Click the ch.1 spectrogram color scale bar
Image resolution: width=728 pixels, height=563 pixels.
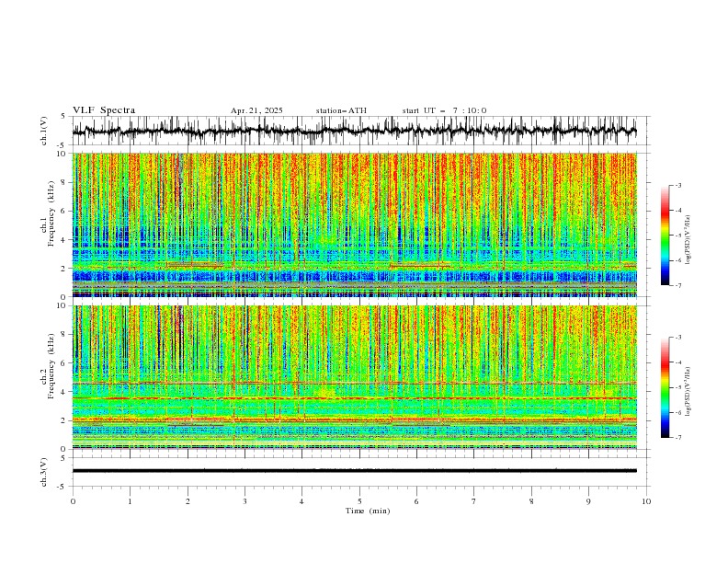[x=665, y=236]
